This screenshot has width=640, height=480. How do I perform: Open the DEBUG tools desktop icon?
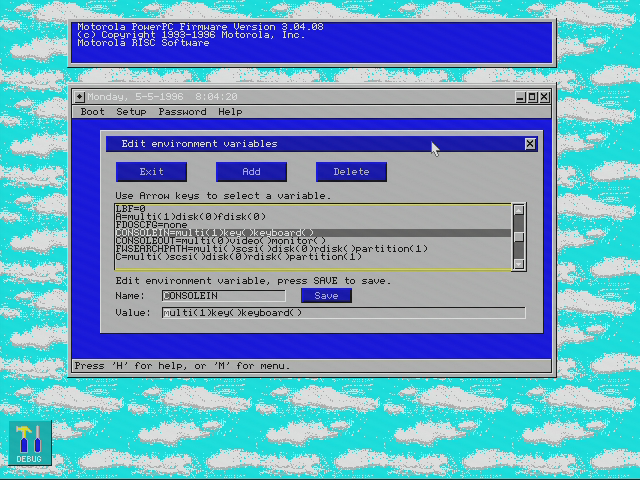[30, 443]
